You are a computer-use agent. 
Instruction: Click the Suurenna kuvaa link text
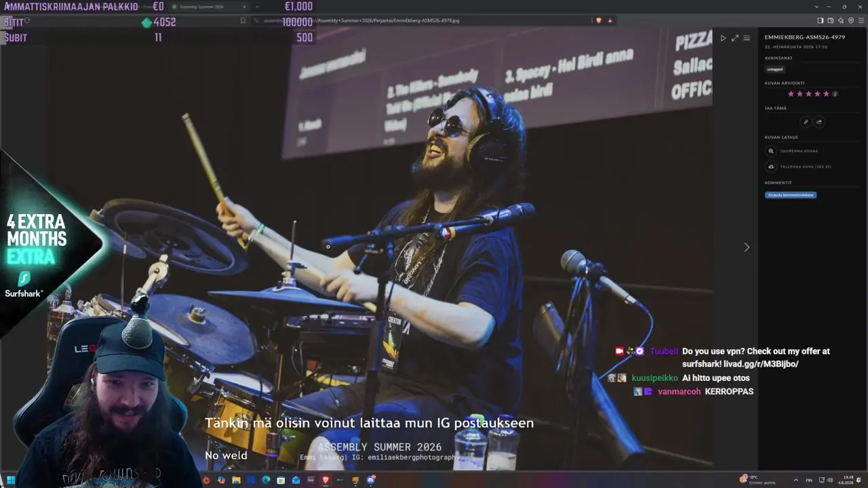799,151
